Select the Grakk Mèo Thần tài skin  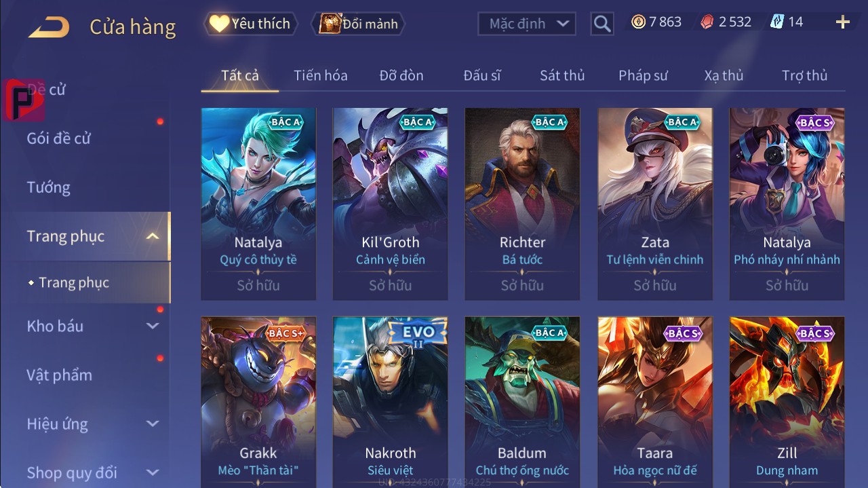(x=258, y=402)
